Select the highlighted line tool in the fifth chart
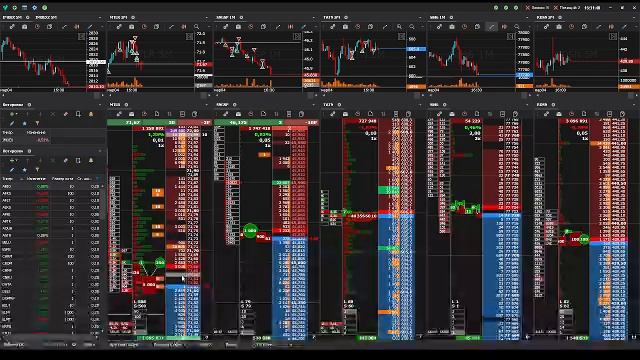 (x=491, y=27)
